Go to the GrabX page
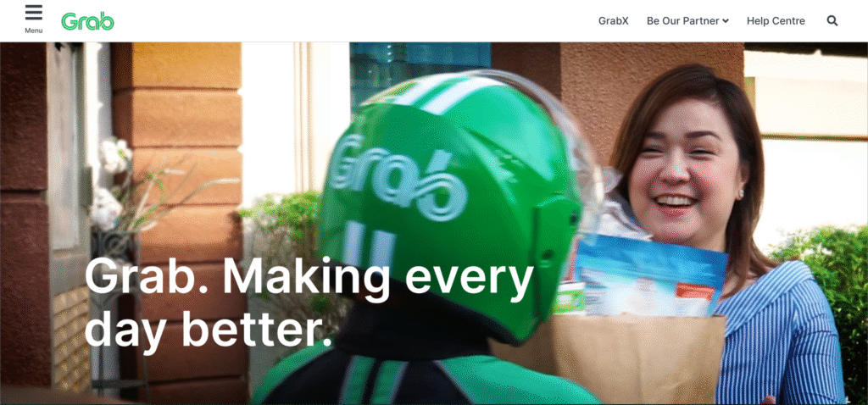868x405 pixels. click(614, 21)
